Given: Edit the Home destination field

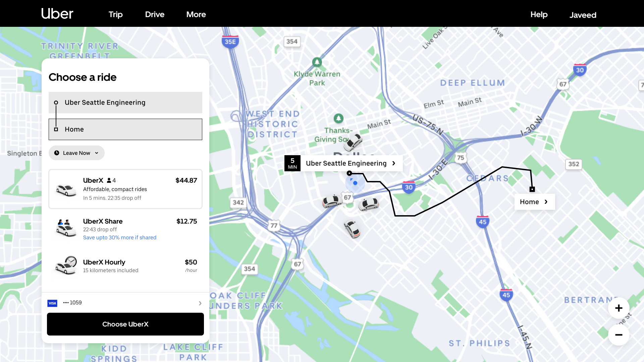Looking at the screenshot, I should [125, 129].
